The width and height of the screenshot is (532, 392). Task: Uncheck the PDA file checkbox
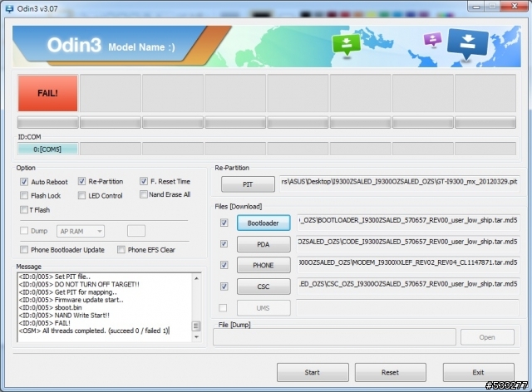coord(224,244)
